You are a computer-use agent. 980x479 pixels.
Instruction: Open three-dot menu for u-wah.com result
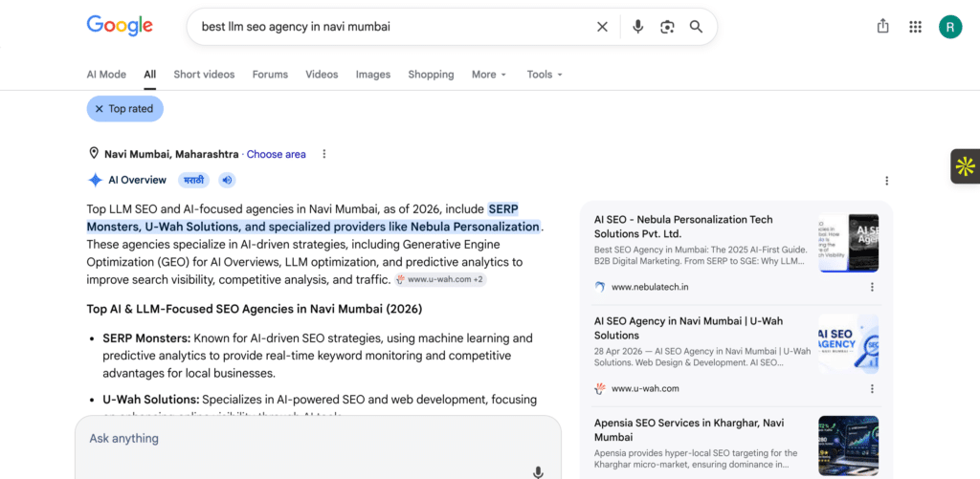[x=872, y=388]
